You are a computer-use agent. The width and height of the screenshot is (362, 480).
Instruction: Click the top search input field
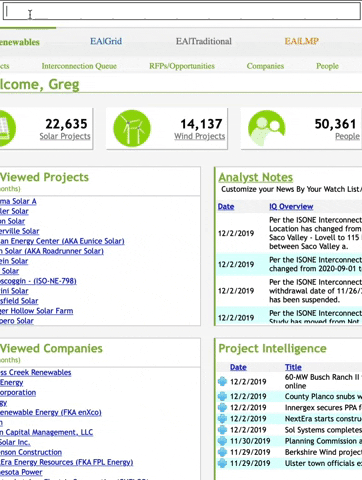[182, 11]
